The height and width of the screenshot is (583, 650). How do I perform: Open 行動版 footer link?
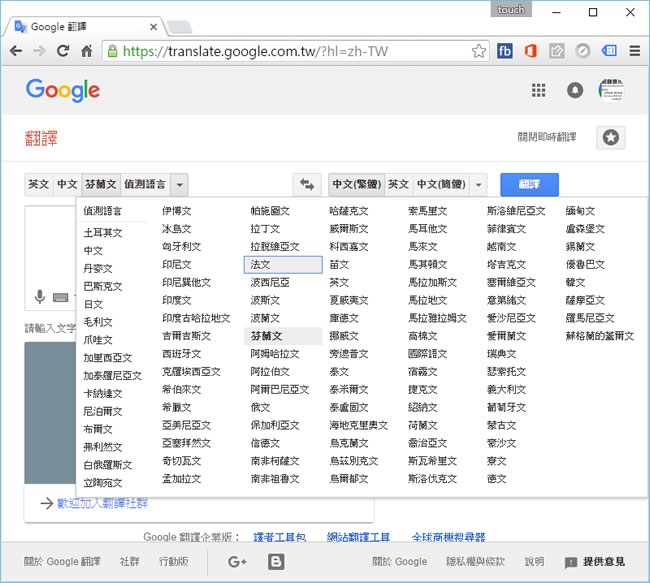tap(174, 562)
